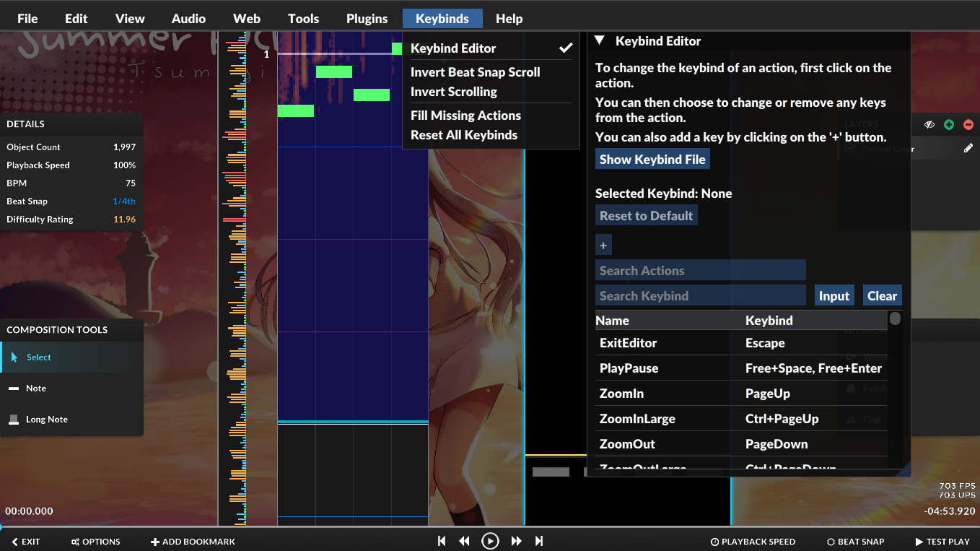Click the Reset to Default button
The width and height of the screenshot is (980, 551).
(646, 216)
